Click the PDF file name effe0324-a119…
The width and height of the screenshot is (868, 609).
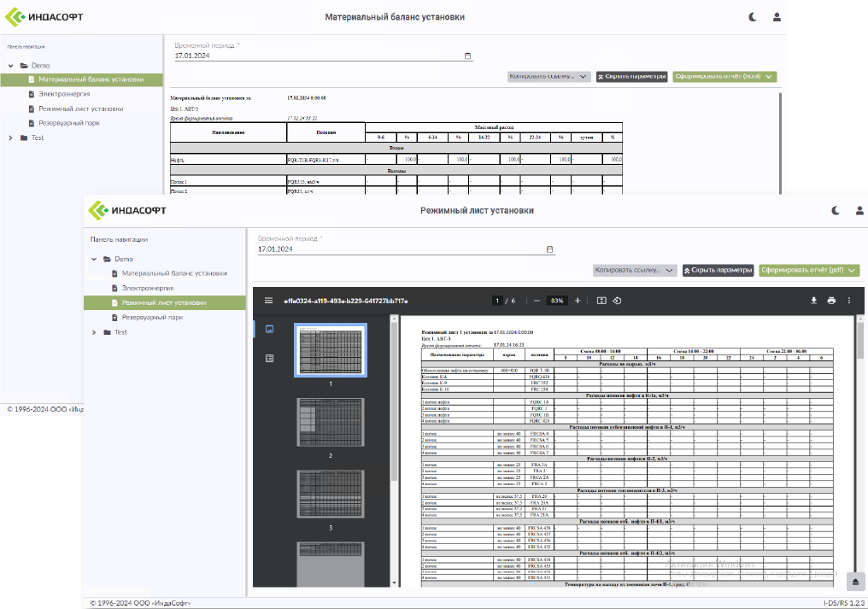coord(345,301)
